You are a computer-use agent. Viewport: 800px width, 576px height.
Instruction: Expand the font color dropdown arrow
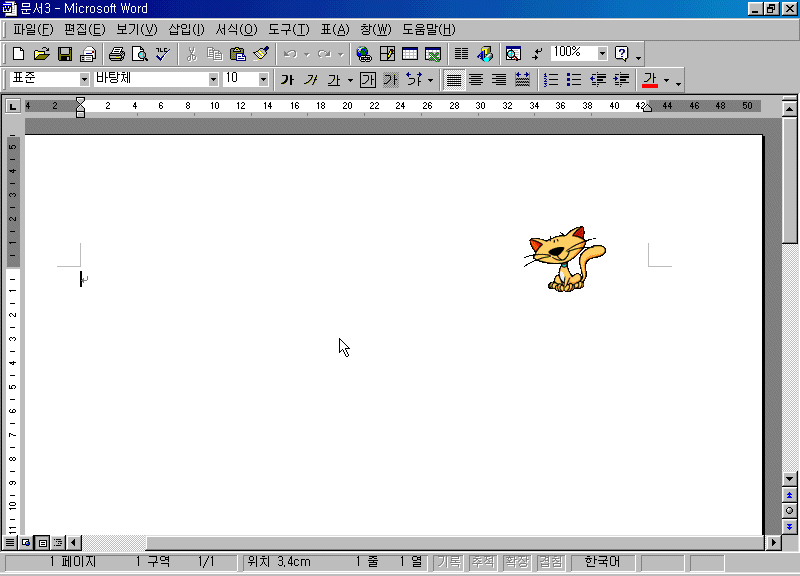pos(666,80)
